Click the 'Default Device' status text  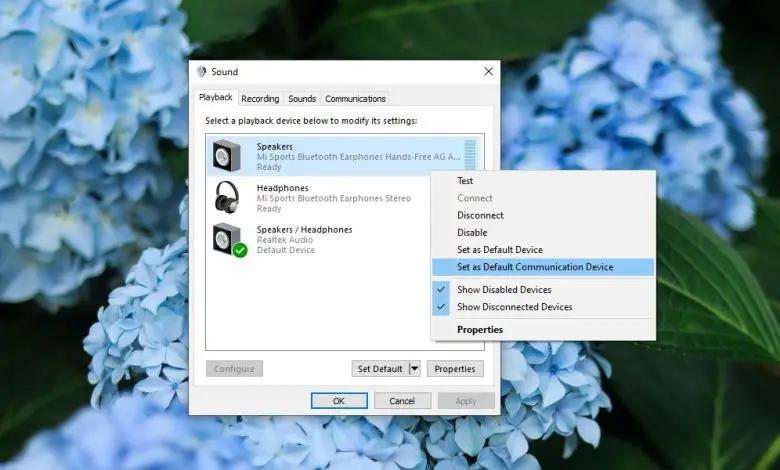[286, 250]
